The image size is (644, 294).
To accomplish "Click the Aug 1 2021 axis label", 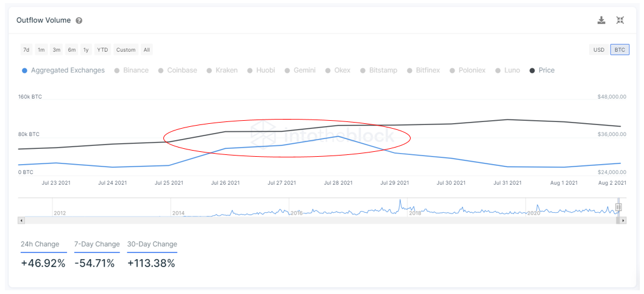I will pyautogui.click(x=564, y=182).
